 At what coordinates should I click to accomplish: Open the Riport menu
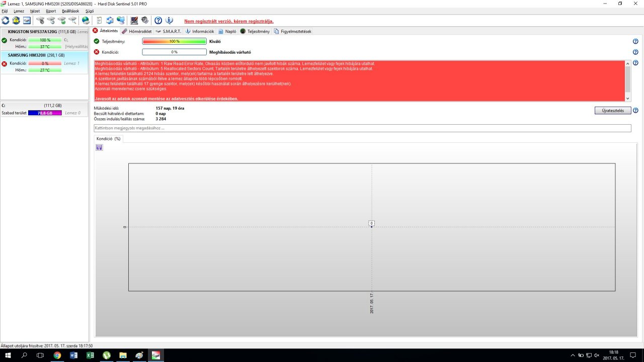[x=51, y=11]
